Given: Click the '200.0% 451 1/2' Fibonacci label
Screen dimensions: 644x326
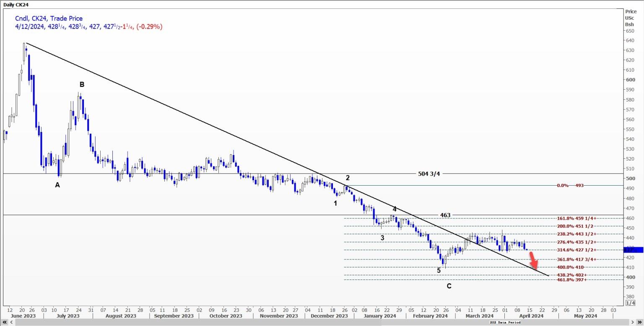Looking at the screenshot, I should 576,226.
